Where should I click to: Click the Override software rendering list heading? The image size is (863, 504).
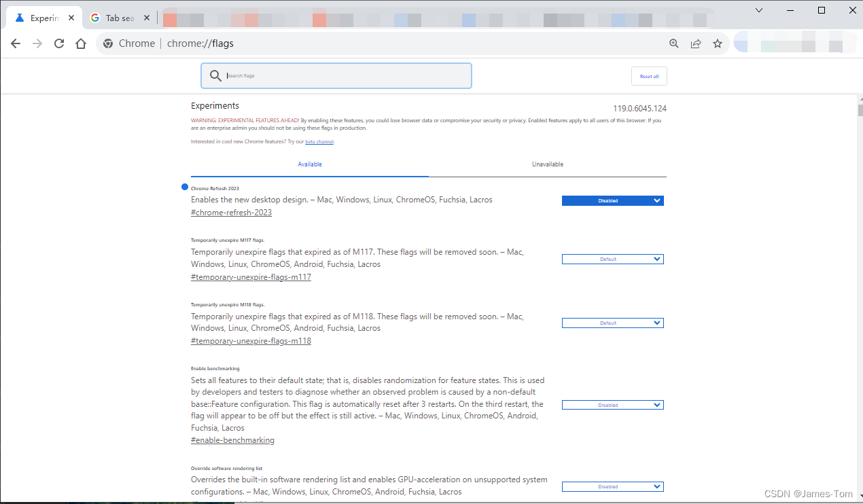tap(226, 468)
